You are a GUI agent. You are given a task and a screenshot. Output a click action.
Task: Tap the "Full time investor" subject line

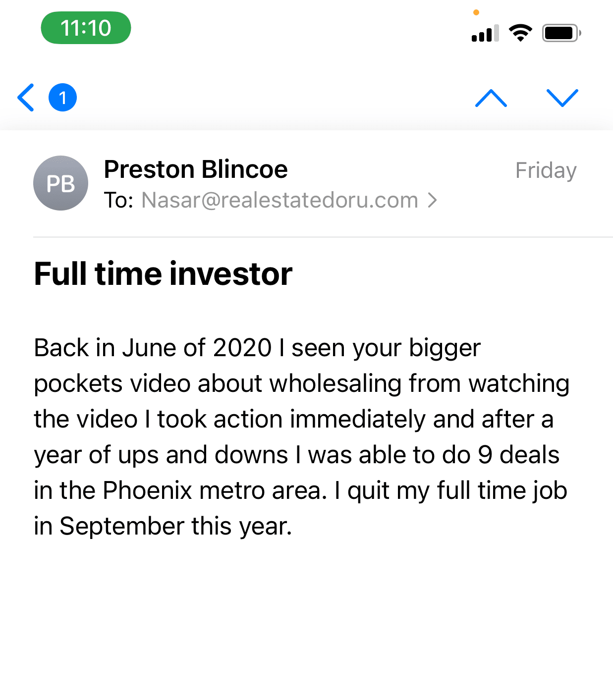[x=163, y=274]
